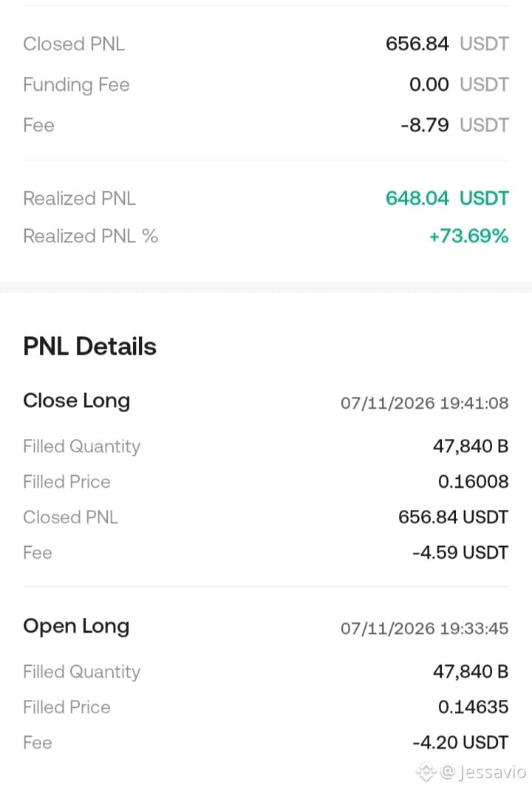This screenshot has height=790, width=532.
Task: Click the Binance watermark logo icon
Action: point(426,772)
